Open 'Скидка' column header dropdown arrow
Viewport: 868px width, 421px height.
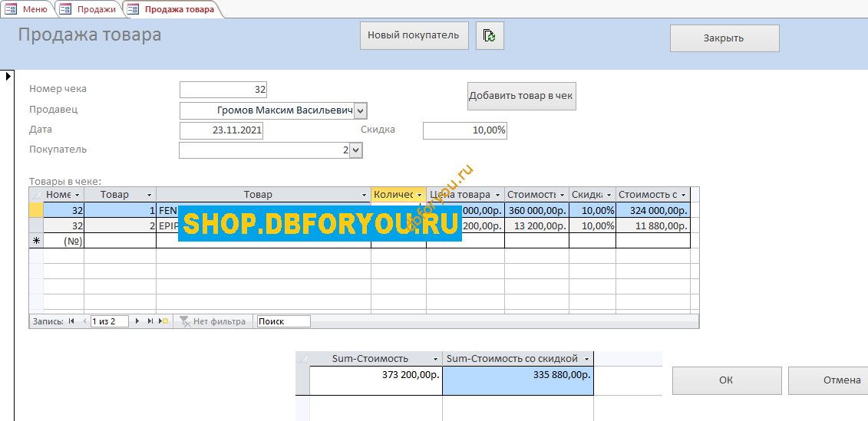pos(609,195)
